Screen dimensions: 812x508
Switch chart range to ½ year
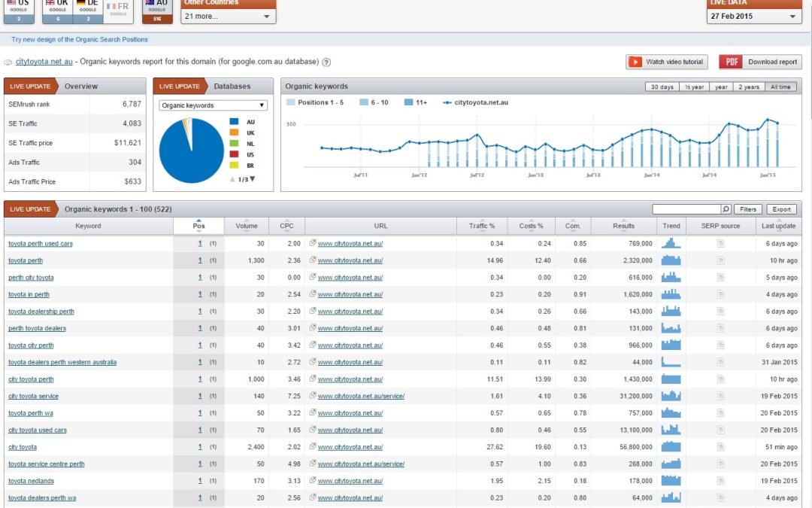(x=694, y=87)
